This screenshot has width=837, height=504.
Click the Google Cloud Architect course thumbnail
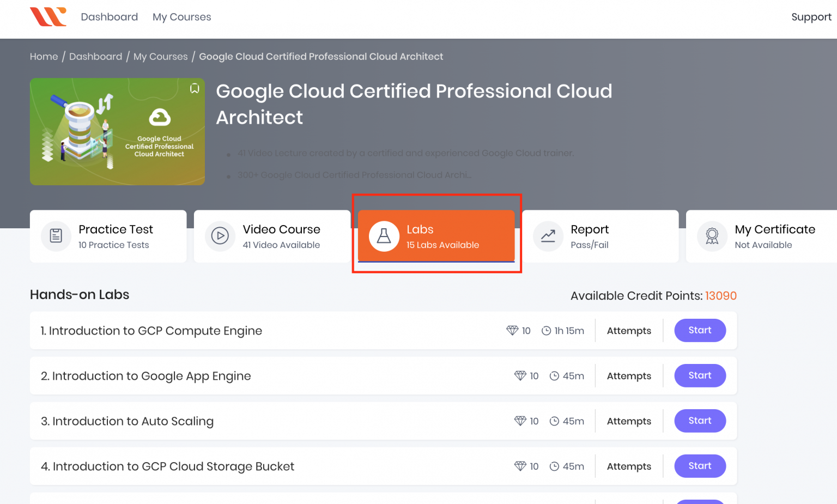pyautogui.click(x=117, y=131)
